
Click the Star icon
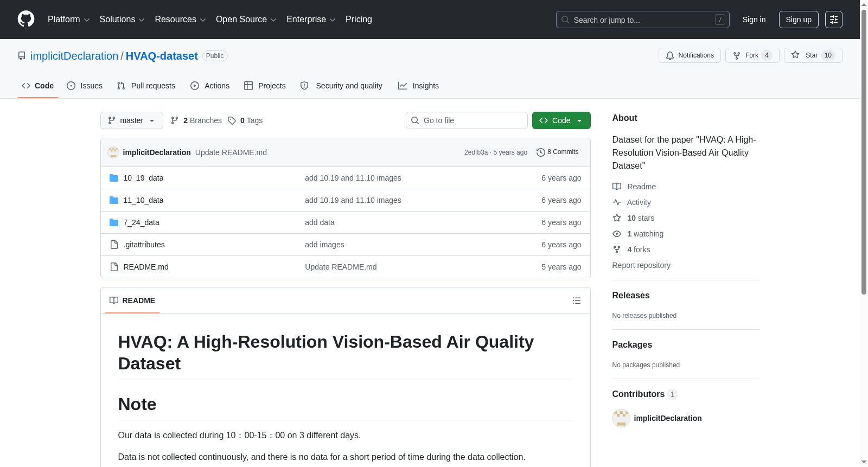pos(795,55)
